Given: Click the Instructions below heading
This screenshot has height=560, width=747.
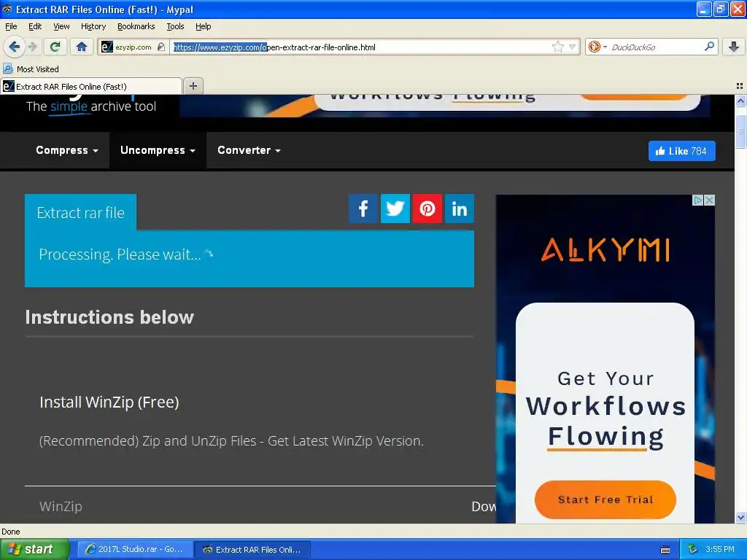Looking at the screenshot, I should [x=109, y=317].
